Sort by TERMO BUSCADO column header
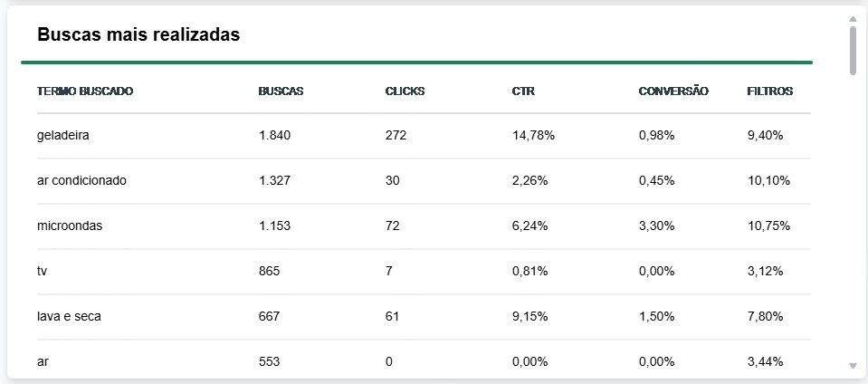868x384 pixels. point(85,91)
